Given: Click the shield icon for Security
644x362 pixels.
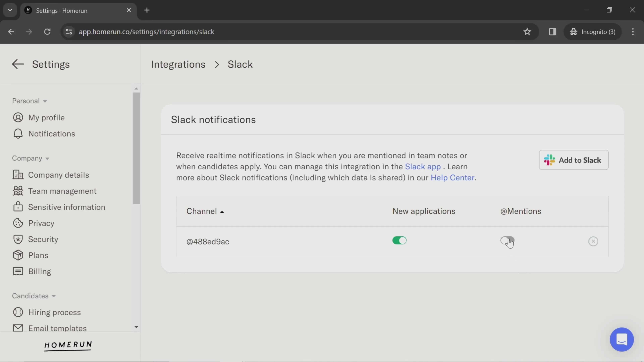Looking at the screenshot, I should pyautogui.click(x=18, y=239).
